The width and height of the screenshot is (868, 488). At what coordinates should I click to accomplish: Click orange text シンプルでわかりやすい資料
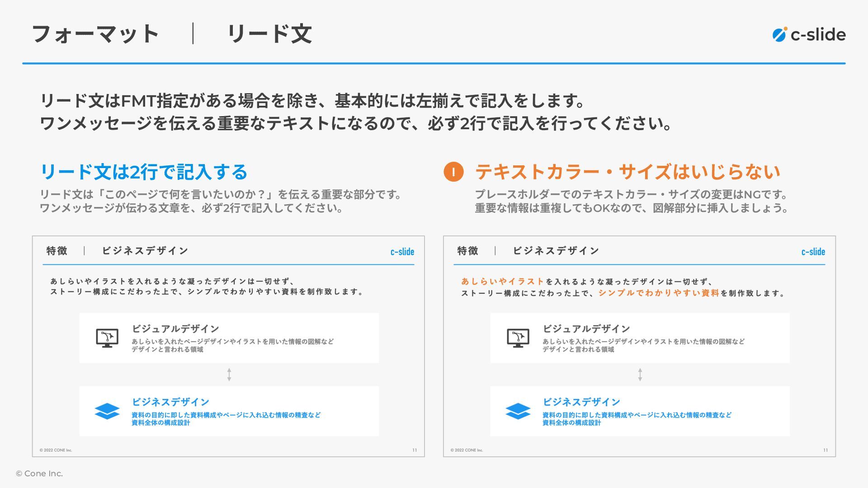coord(658,293)
